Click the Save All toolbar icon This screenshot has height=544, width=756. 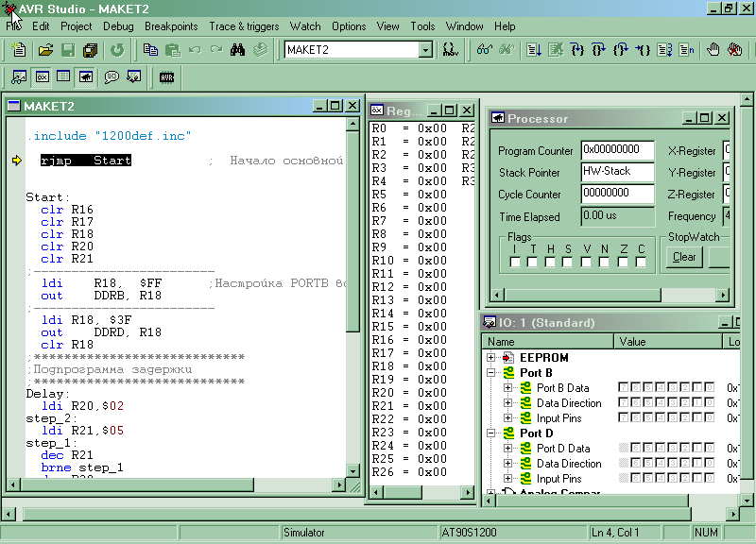(90, 49)
